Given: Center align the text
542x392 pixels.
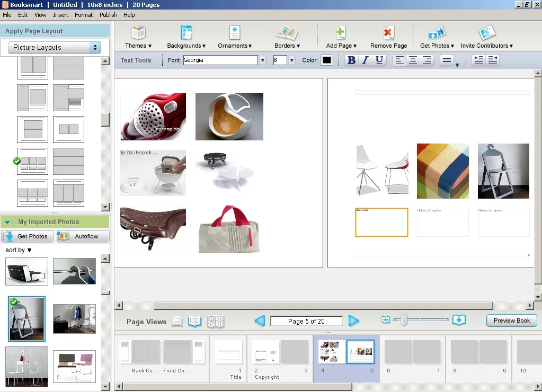Looking at the screenshot, I should pos(413,60).
